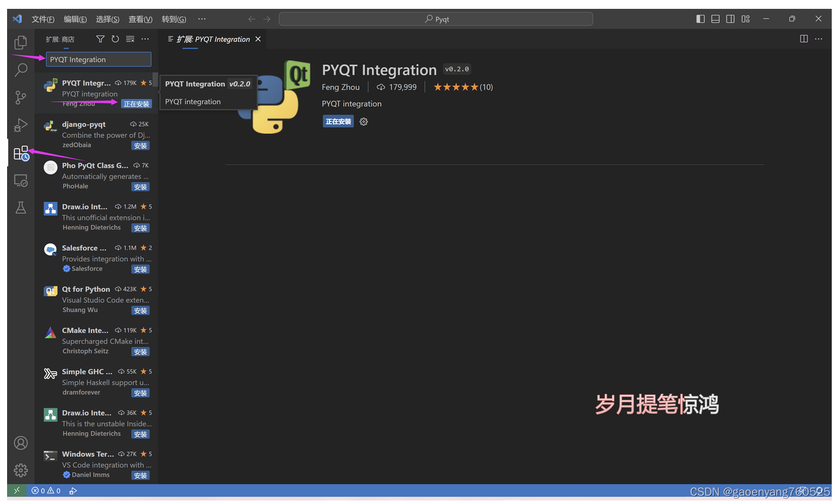Open the Explorer view in activity bar
840x504 pixels.
click(x=21, y=42)
